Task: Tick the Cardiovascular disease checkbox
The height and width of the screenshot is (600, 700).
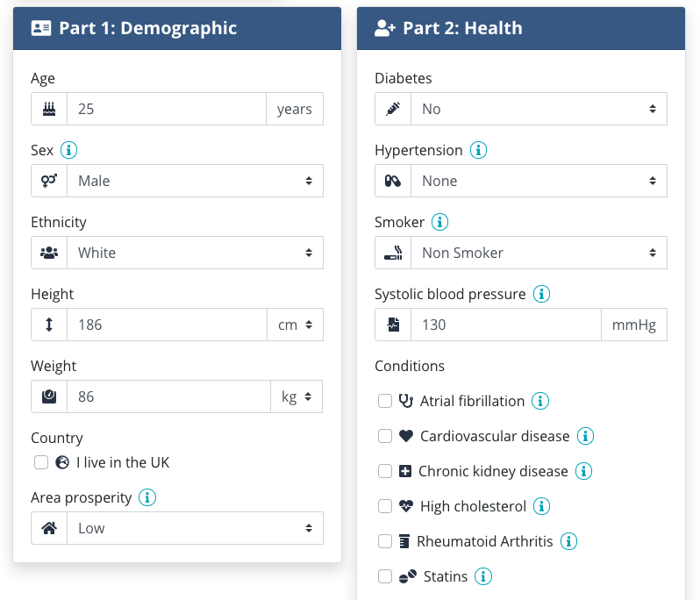Action: click(x=385, y=436)
